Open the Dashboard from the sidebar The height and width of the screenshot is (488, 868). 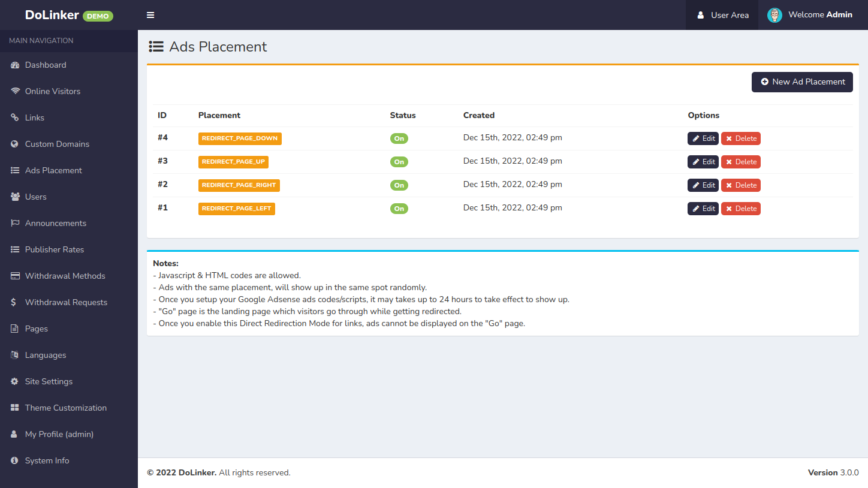[45, 65]
